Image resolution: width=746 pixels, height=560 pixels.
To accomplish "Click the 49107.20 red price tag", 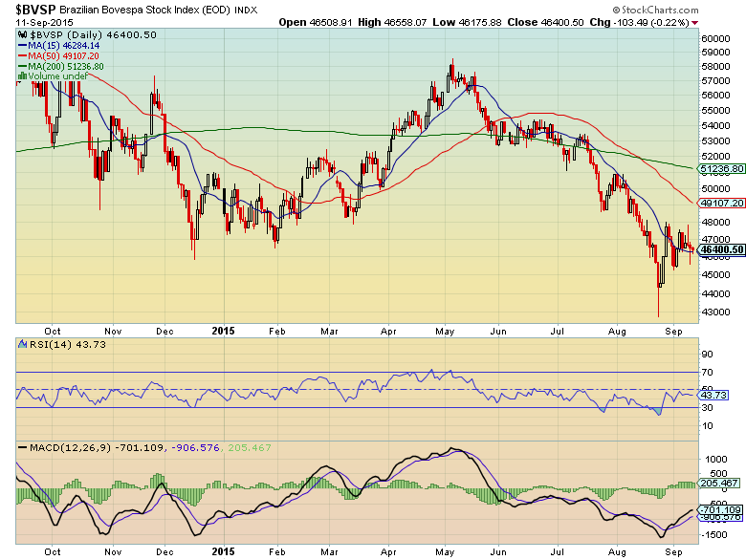I will tap(720, 203).
